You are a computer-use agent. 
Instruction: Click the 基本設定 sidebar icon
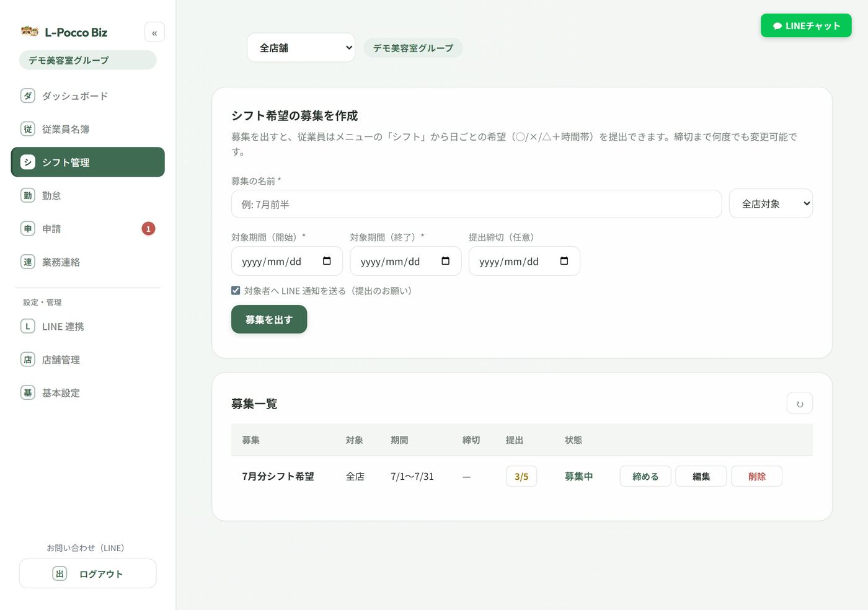(27, 392)
